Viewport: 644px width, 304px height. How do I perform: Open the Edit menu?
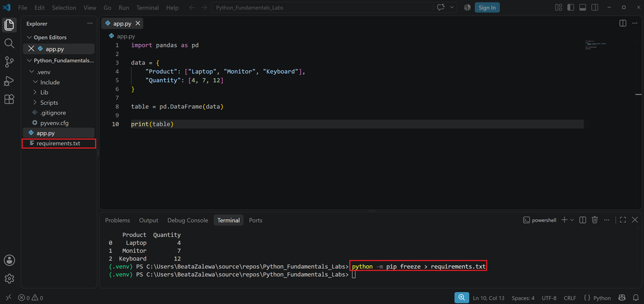tap(40, 8)
